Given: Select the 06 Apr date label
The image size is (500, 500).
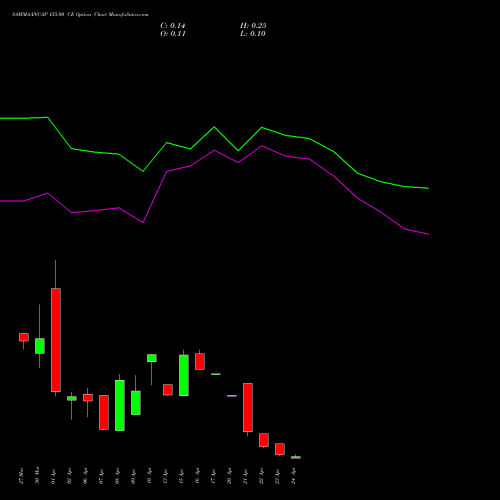Looking at the screenshot, I should coord(85,477).
